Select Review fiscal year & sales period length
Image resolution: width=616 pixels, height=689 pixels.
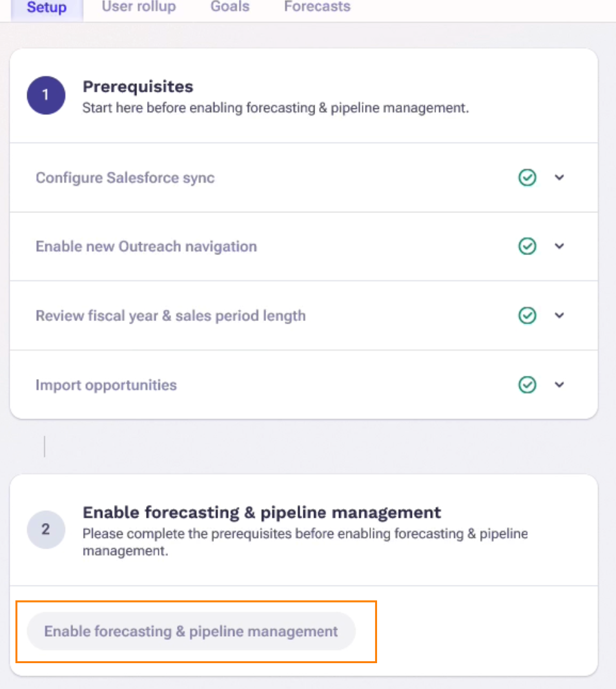click(170, 316)
